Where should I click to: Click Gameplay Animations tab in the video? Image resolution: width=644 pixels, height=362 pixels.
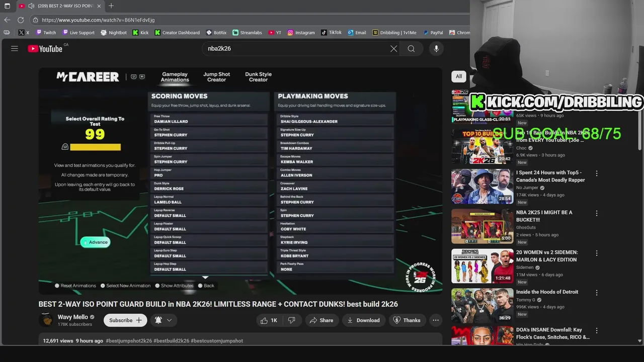pos(175,77)
